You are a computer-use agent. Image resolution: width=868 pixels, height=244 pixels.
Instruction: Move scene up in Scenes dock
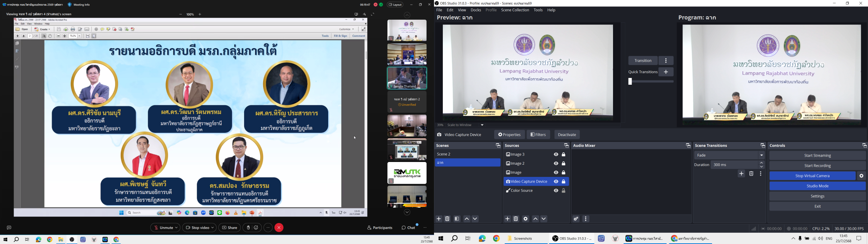tap(467, 219)
